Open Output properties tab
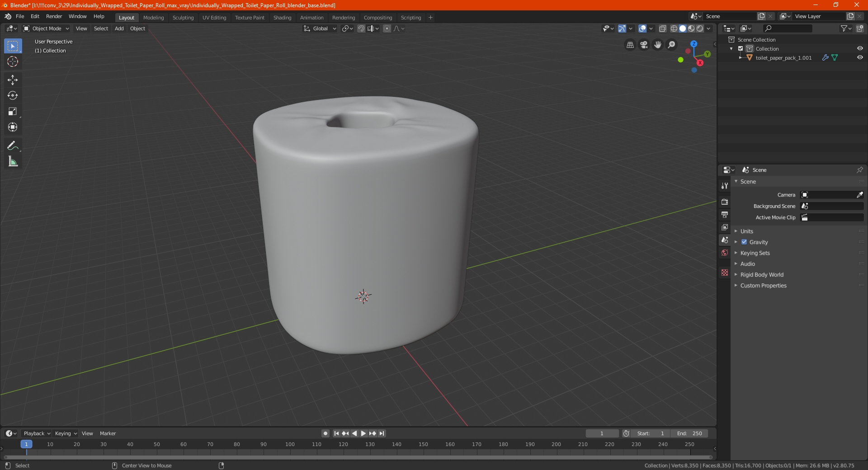Screen dimensions: 868x470 (x=725, y=214)
